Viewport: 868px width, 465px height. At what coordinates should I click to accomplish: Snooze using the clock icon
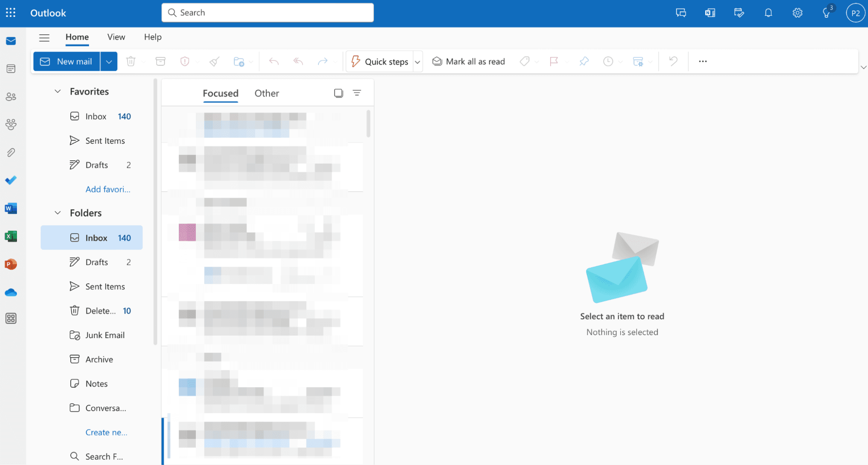tap(609, 61)
